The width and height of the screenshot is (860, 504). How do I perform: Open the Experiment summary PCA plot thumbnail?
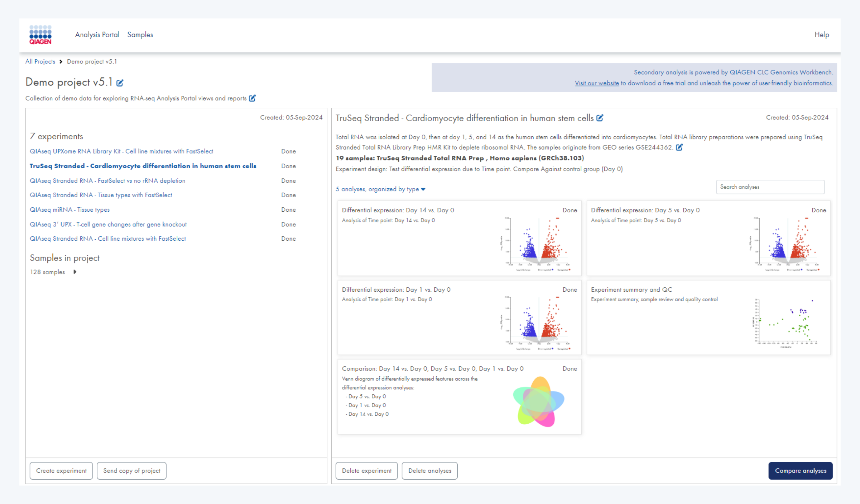click(x=784, y=322)
